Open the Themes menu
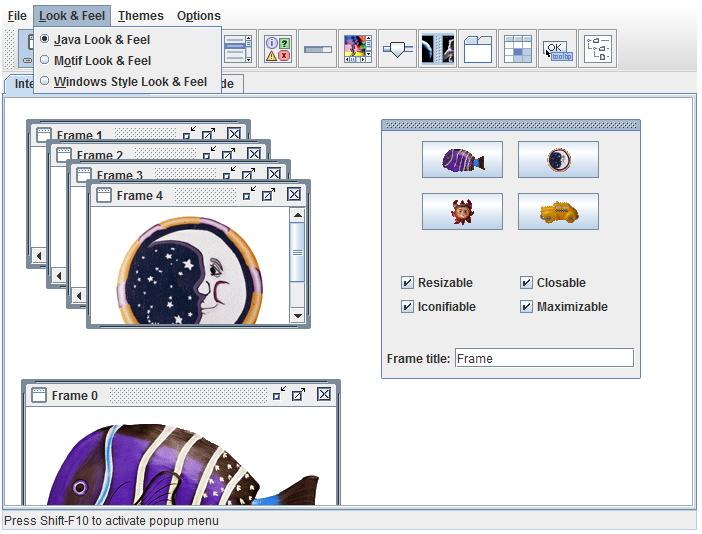702x534 pixels. pyautogui.click(x=141, y=16)
